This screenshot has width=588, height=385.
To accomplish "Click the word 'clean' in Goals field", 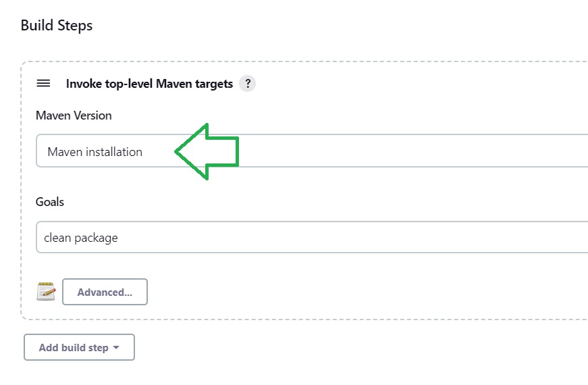I will [57, 238].
